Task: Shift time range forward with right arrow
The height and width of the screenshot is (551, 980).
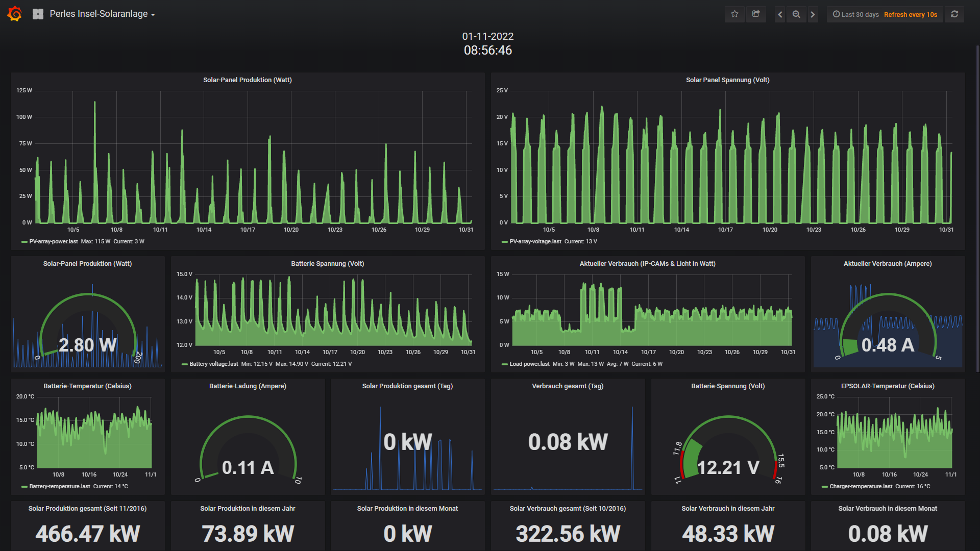Action: (813, 14)
